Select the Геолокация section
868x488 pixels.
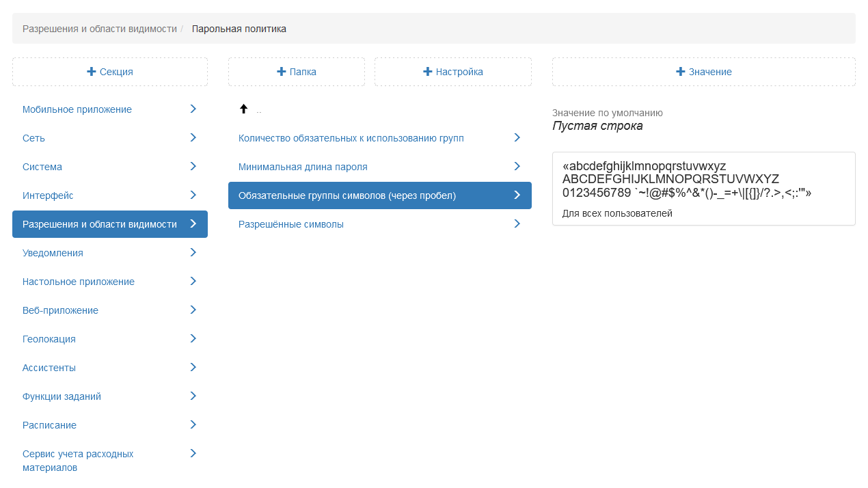coord(49,339)
